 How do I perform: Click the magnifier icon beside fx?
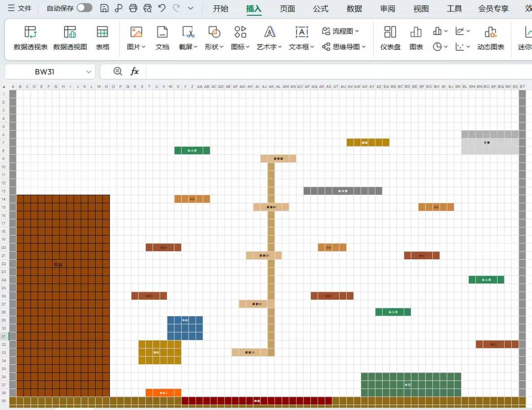click(x=118, y=71)
